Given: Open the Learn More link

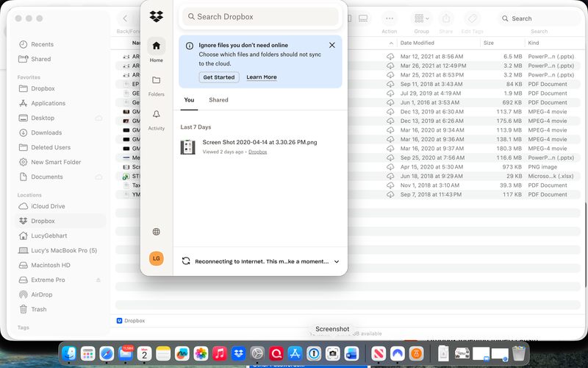Looking at the screenshot, I should [262, 77].
